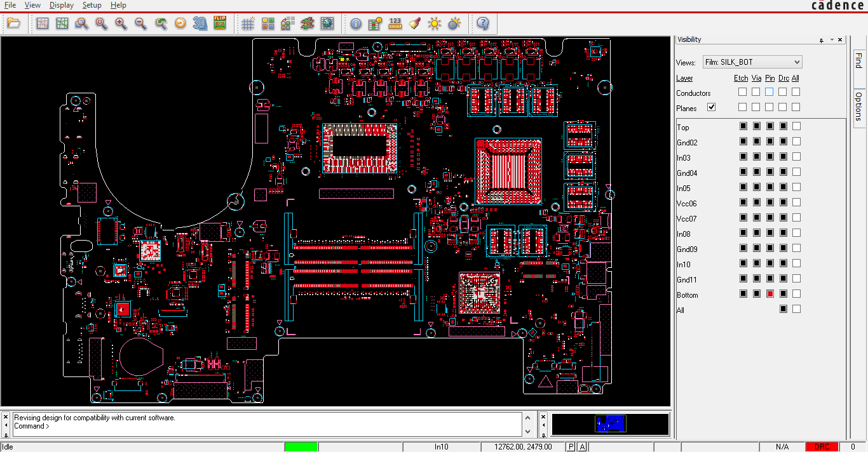The width and height of the screenshot is (868, 452).
Task: Pin the Visibility panel
Action: point(822,40)
